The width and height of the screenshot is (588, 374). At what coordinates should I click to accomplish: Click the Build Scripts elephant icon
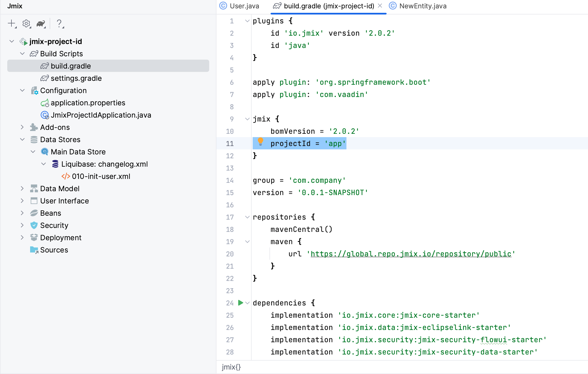click(34, 54)
